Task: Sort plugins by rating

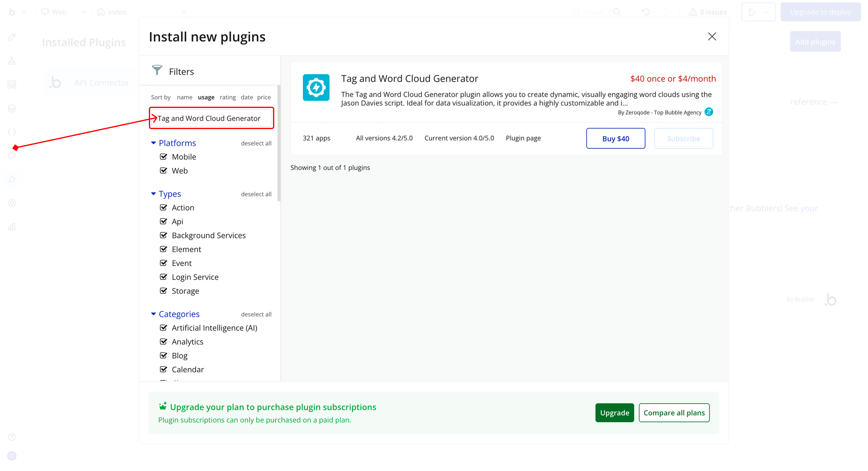Action: 228,97
